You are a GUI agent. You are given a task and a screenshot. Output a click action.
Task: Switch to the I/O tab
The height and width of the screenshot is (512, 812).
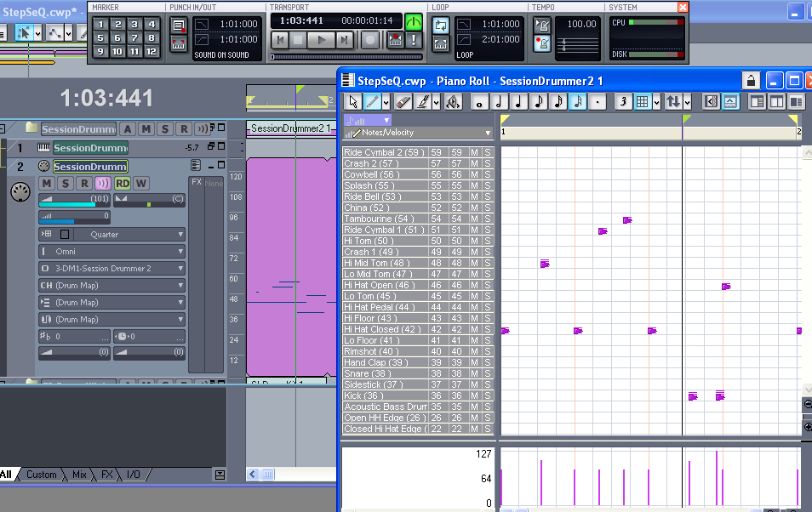[134, 475]
